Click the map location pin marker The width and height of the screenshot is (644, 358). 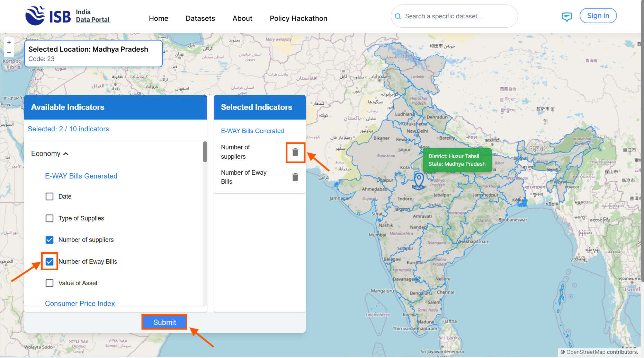pyautogui.click(x=419, y=180)
